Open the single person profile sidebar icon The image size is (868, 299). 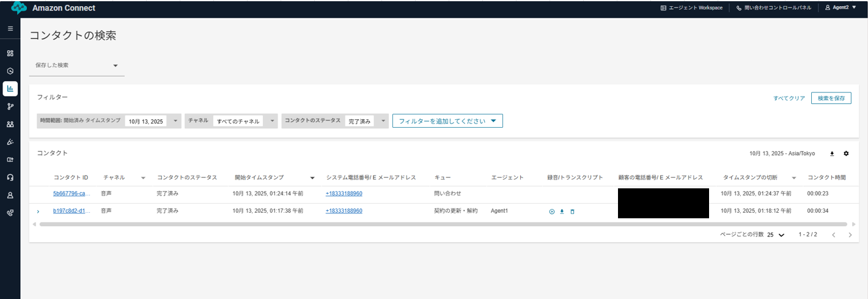tap(10, 195)
